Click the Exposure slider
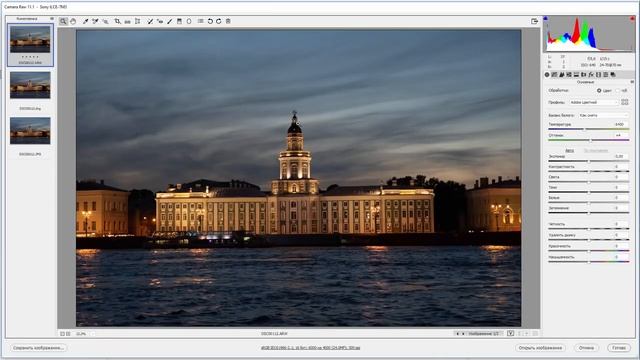640x360 pixels. [x=589, y=161]
